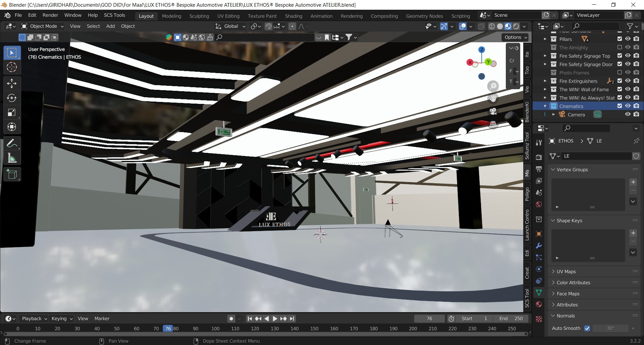Click the pan view hand gizmo
This screenshot has width=644, height=345.
pyautogui.click(x=493, y=99)
